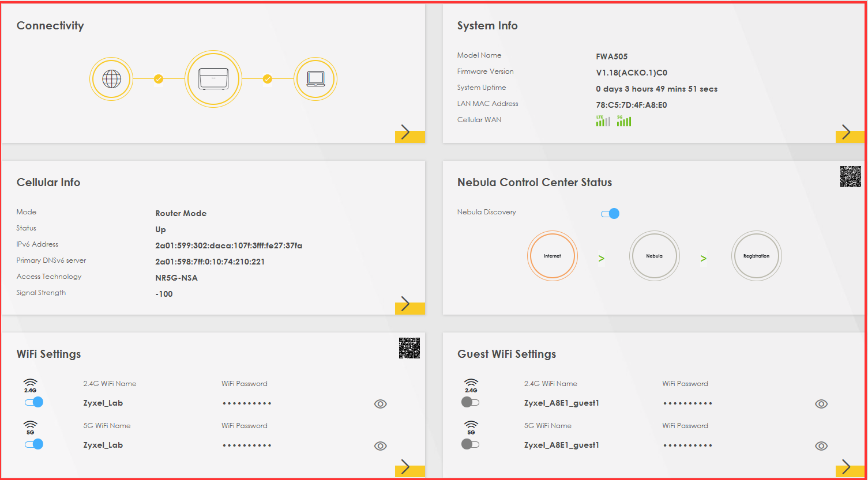The width and height of the screenshot is (868, 480).
Task: Toggle Nebula Discovery off
Action: tap(610, 213)
